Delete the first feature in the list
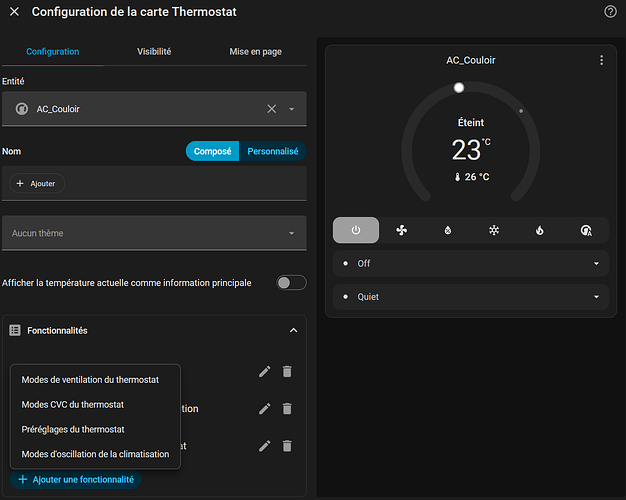626x500 pixels. coord(287,372)
